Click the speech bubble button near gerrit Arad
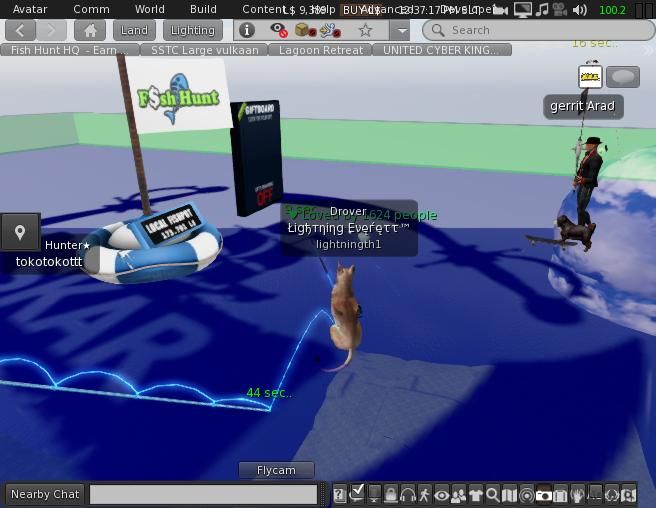656x508 pixels. (623, 77)
